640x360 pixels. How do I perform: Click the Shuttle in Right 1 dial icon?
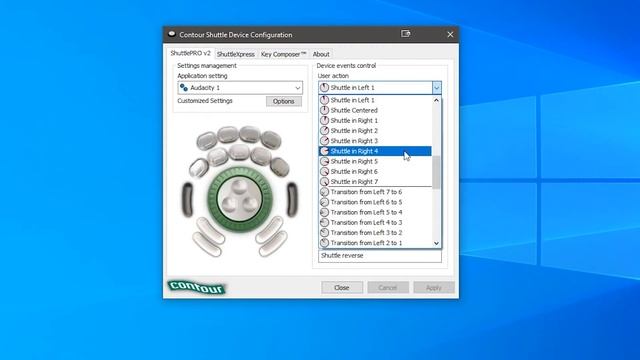click(x=324, y=120)
